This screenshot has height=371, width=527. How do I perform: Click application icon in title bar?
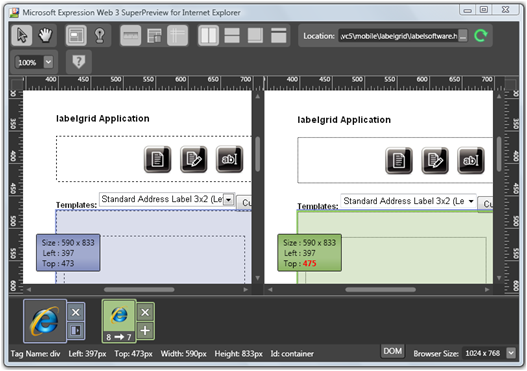pos(14,13)
